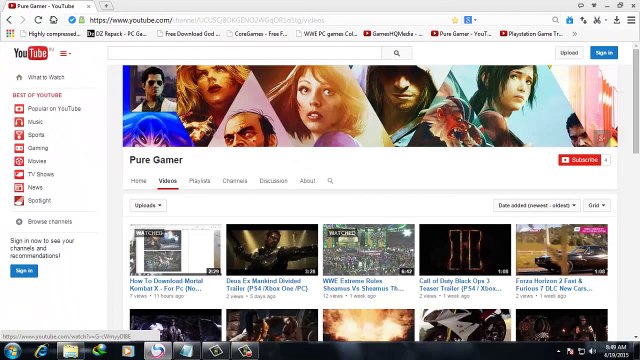Open Gaming category in sidebar
This screenshot has height=360, width=640.
point(31,148)
